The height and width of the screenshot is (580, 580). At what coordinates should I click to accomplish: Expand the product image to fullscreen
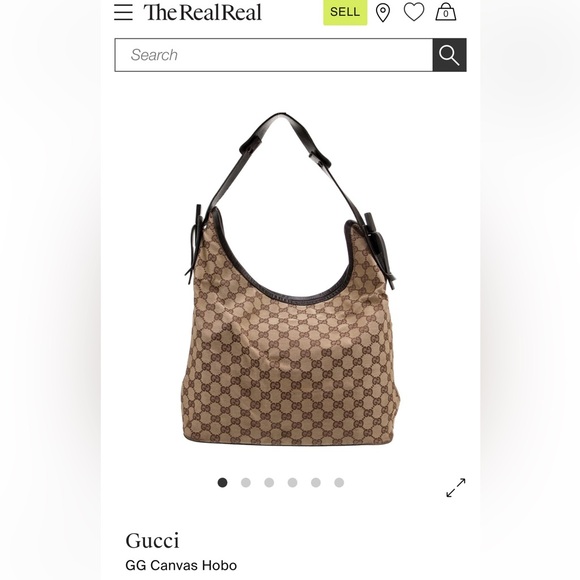tap(456, 488)
